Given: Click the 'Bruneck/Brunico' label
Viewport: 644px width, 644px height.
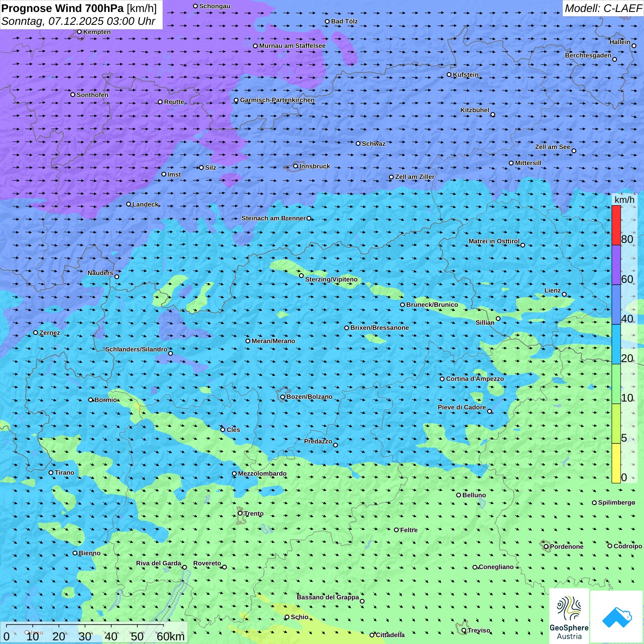Looking at the screenshot, I should click(432, 305).
